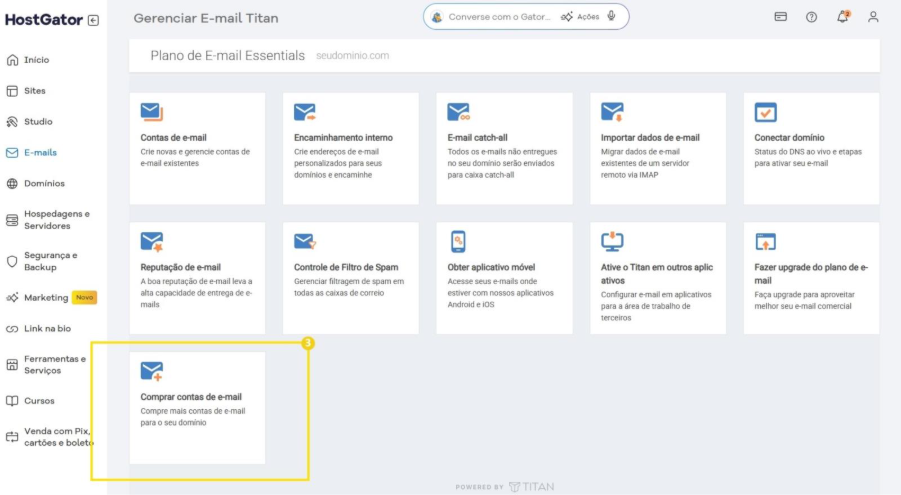Image resolution: width=901 pixels, height=495 pixels.
Task: Open Marketing menu item
Action: point(46,298)
